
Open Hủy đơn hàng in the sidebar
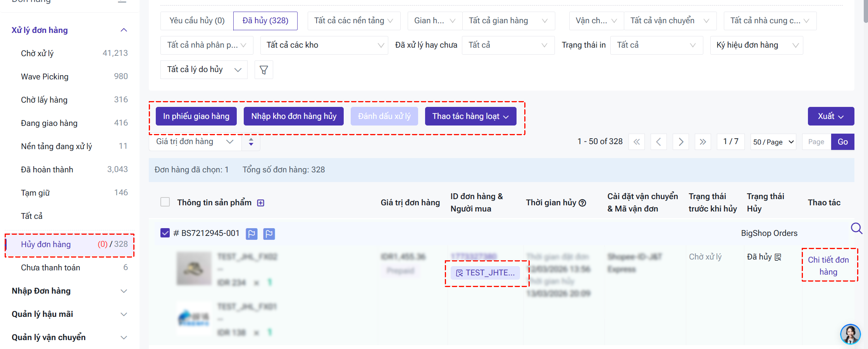(x=70, y=244)
